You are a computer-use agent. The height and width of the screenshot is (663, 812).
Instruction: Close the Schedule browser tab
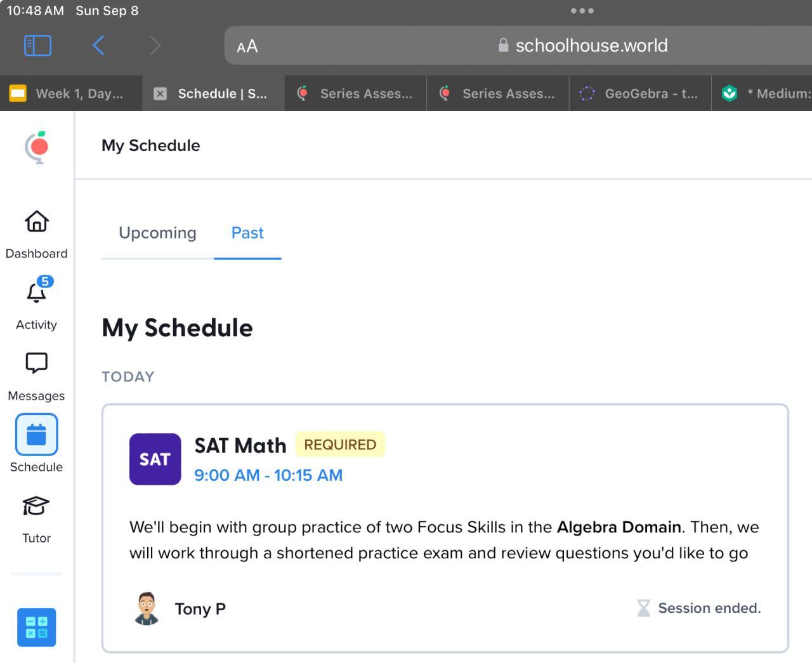160,94
